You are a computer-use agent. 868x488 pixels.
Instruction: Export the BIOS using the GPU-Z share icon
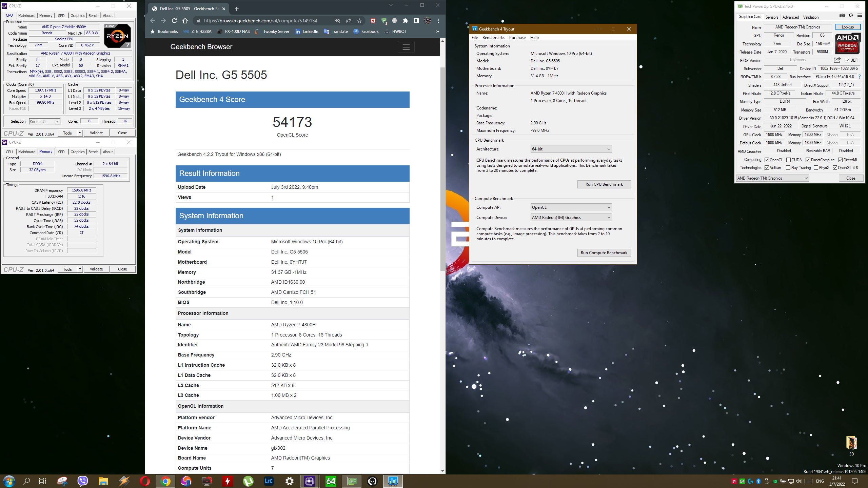(x=837, y=60)
